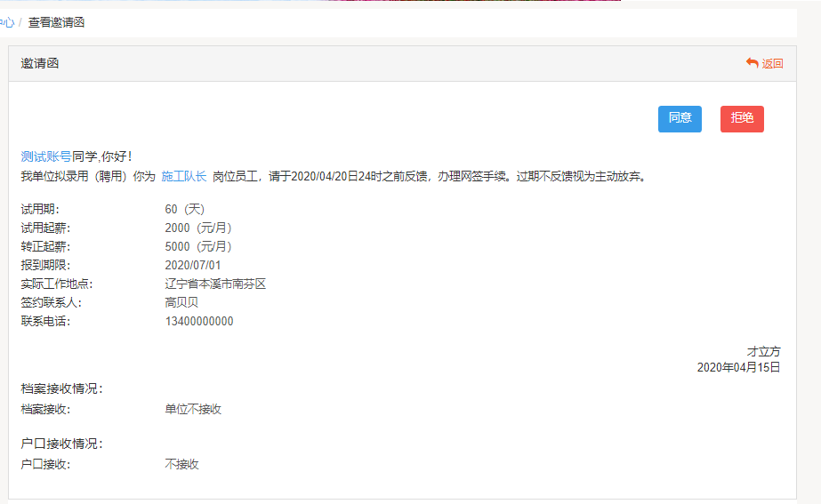
Task: Click the 返回 link text
Action: pyautogui.click(x=772, y=64)
